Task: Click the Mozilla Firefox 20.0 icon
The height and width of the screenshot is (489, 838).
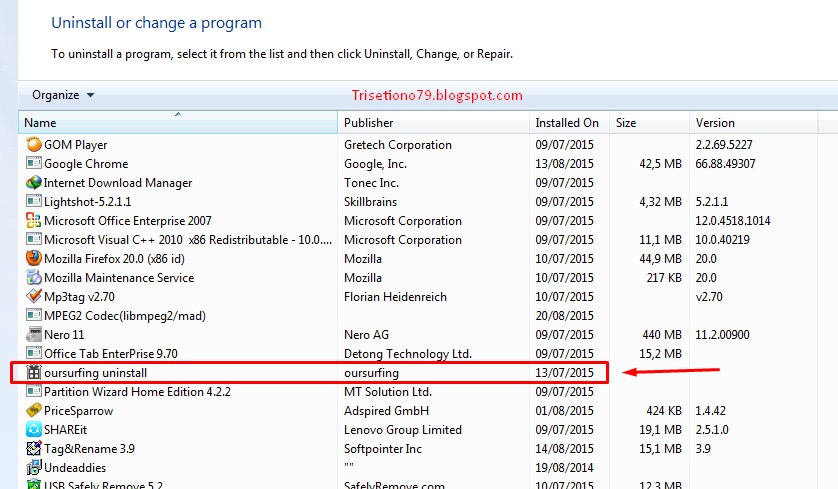Action: (x=34, y=259)
